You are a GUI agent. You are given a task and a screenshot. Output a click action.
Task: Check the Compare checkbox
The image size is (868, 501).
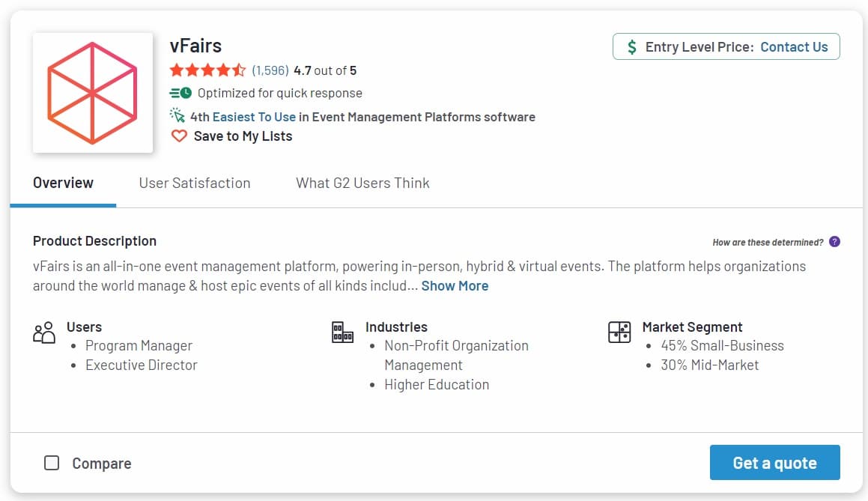pos(52,463)
